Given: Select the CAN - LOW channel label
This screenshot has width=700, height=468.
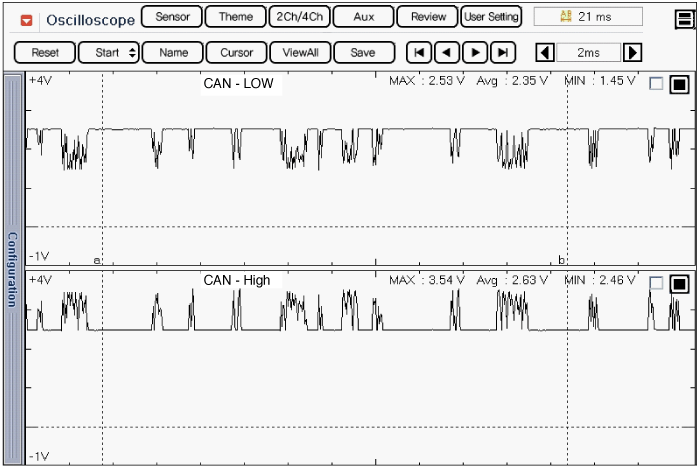Looking at the screenshot, I should pos(238,84).
